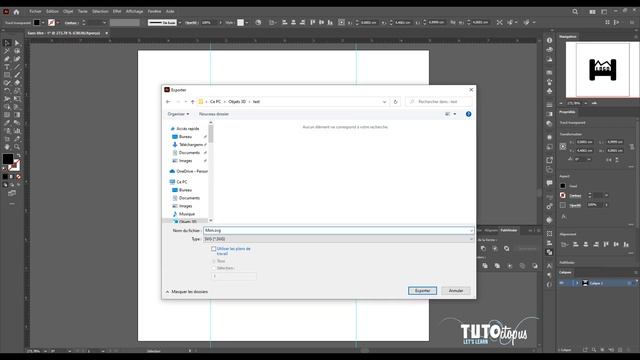Select the Type tool
Screen dimensions: 640x360
pos(7,67)
